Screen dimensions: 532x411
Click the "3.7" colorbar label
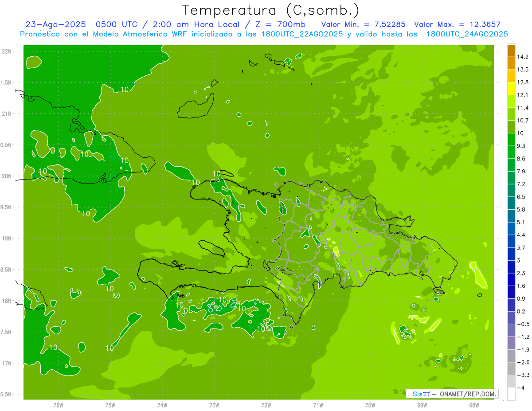tap(521, 247)
